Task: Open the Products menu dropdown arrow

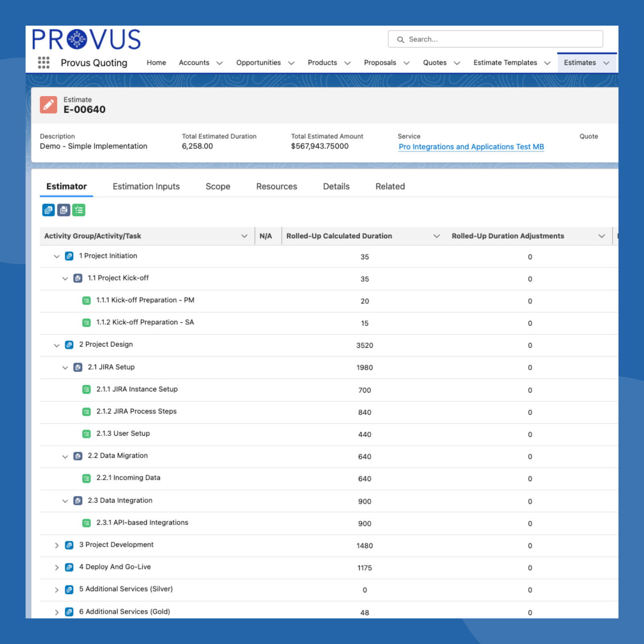Action: pos(348,63)
